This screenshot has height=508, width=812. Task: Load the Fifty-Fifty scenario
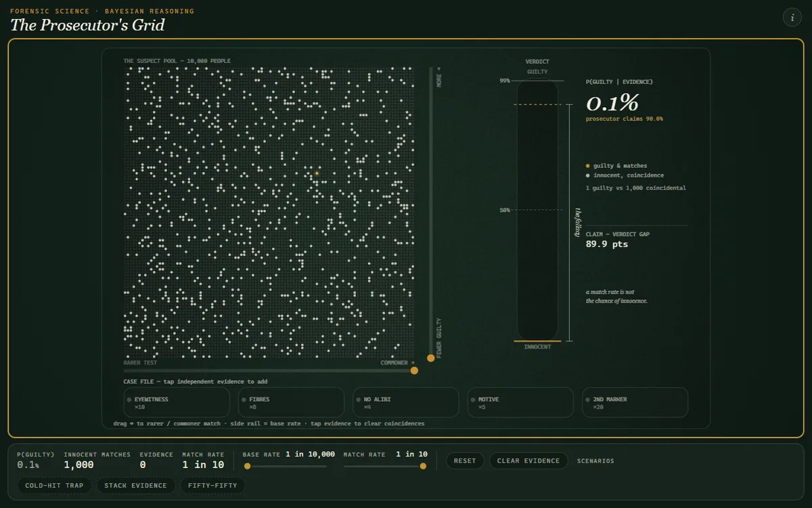click(x=212, y=485)
